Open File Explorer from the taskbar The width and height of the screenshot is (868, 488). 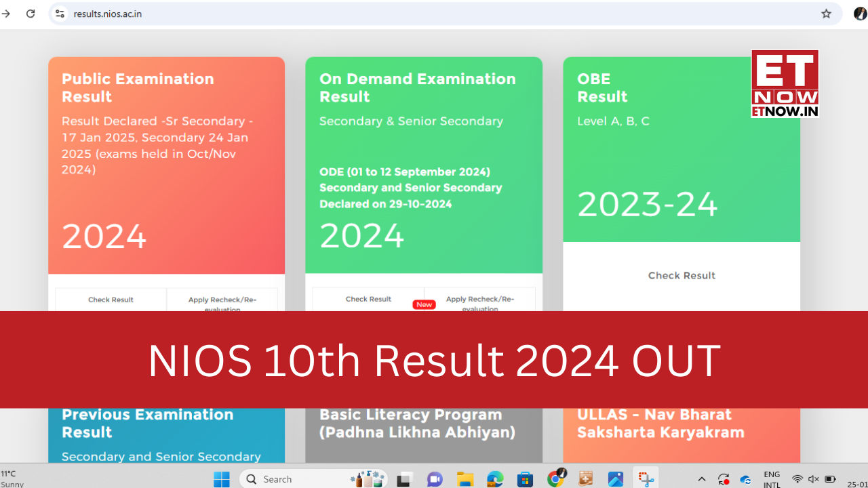point(465,479)
